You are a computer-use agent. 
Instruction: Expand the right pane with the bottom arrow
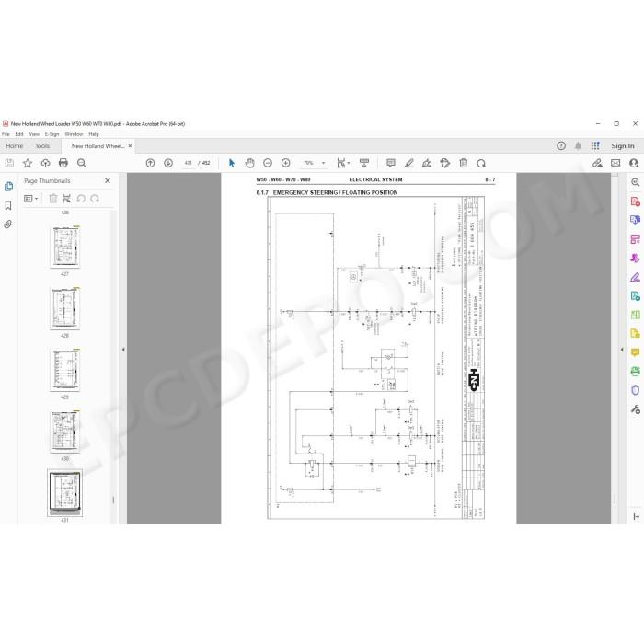coord(637,517)
